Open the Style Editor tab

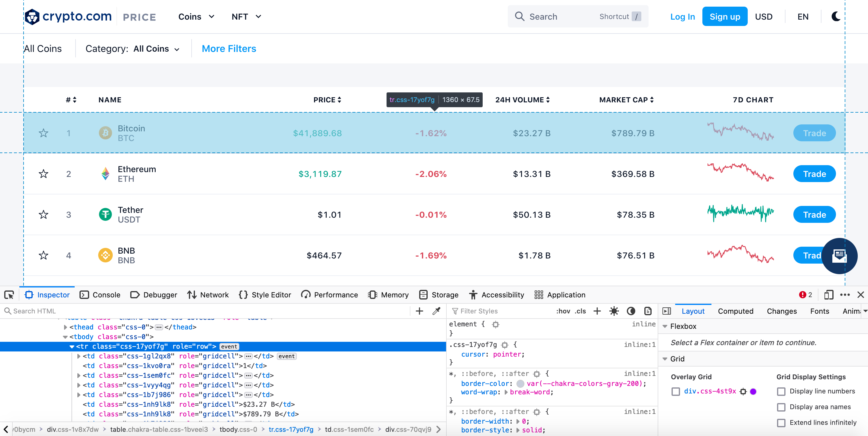(265, 295)
